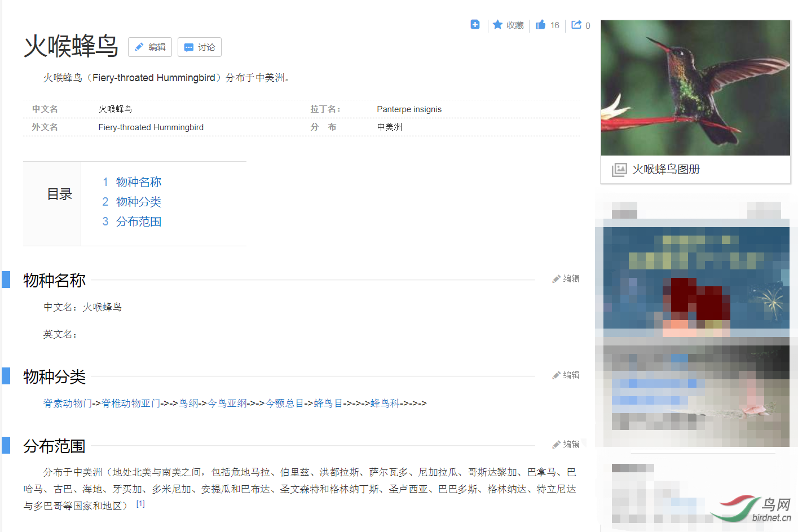
Task: Click the speech bubble icon on 讨论 button
Action: pyautogui.click(x=189, y=47)
